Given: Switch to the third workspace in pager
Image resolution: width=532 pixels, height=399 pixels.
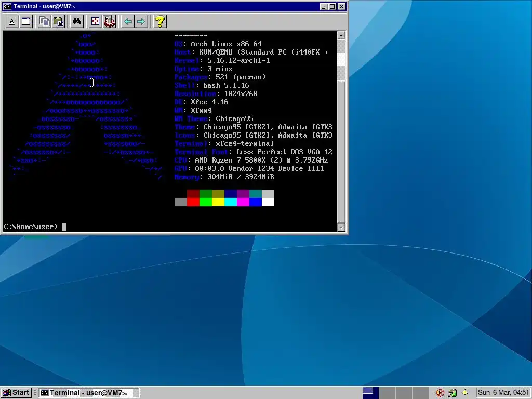Looking at the screenshot, I should 404,393.
